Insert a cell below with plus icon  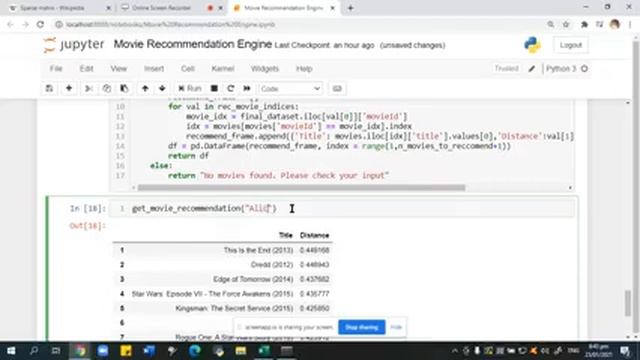69,89
